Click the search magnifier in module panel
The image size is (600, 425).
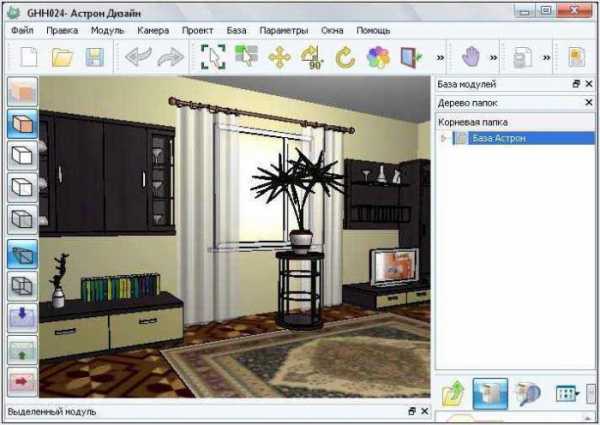point(528,394)
